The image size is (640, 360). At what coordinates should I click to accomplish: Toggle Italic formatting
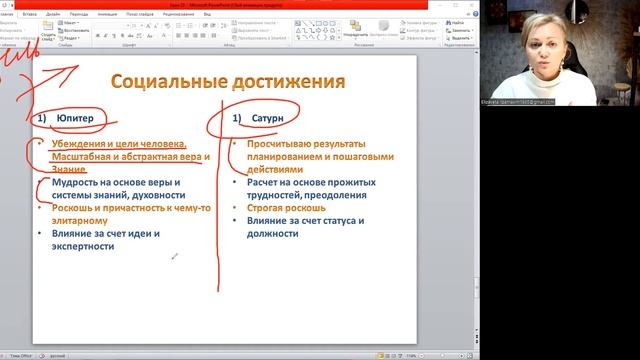click(105, 36)
